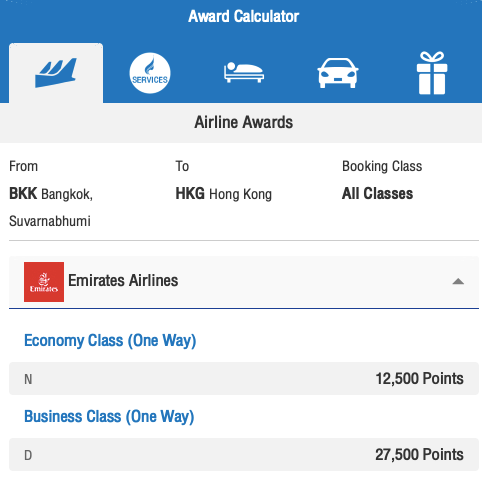Click the From label

[23, 166]
